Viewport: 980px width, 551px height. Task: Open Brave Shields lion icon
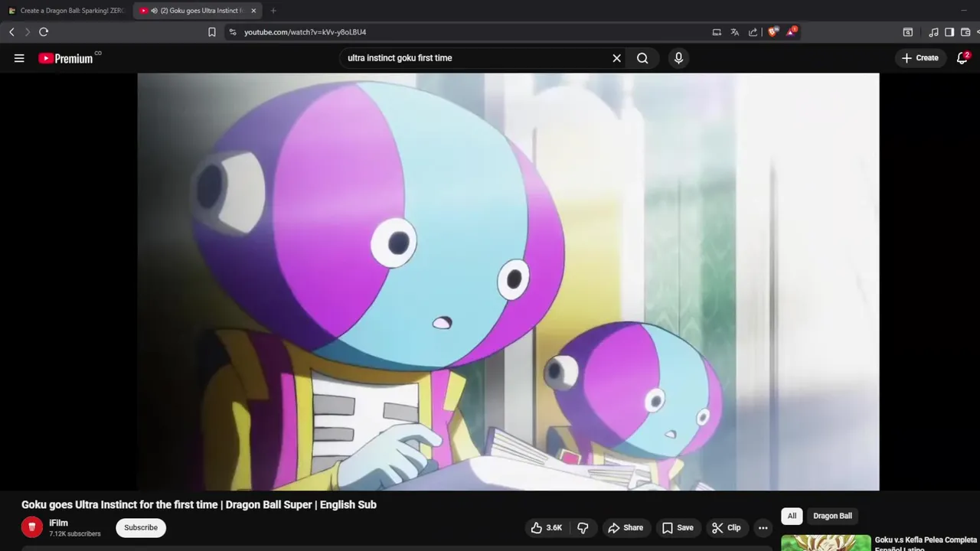point(773,32)
